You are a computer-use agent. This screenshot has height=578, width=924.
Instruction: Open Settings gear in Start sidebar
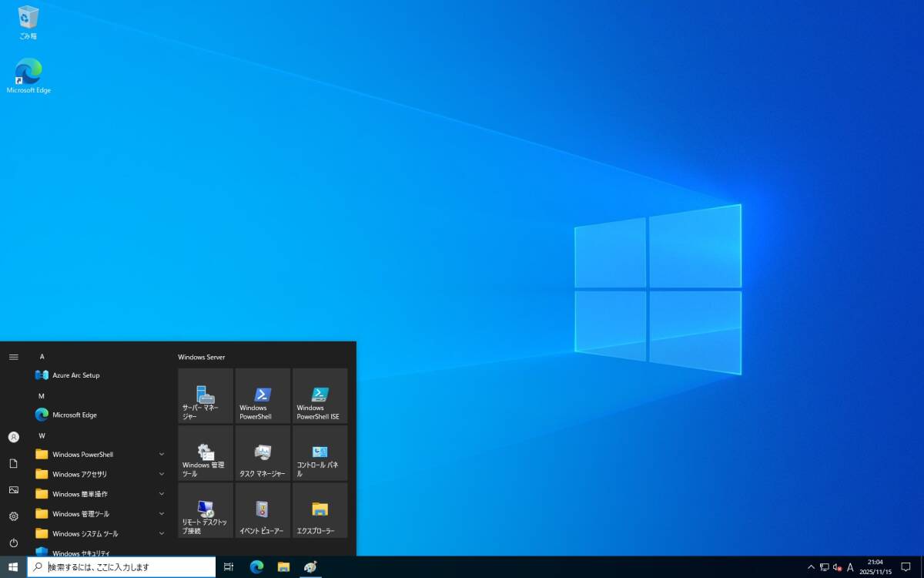tap(13, 516)
